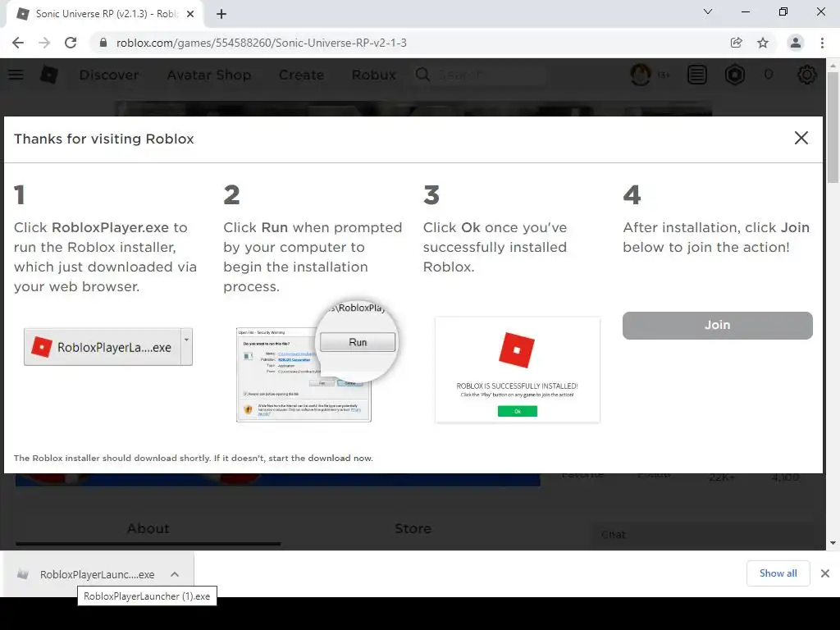The height and width of the screenshot is (630, 840).
Task: Click the downloaded file icon in downloads bar
Action: (22, 574)
